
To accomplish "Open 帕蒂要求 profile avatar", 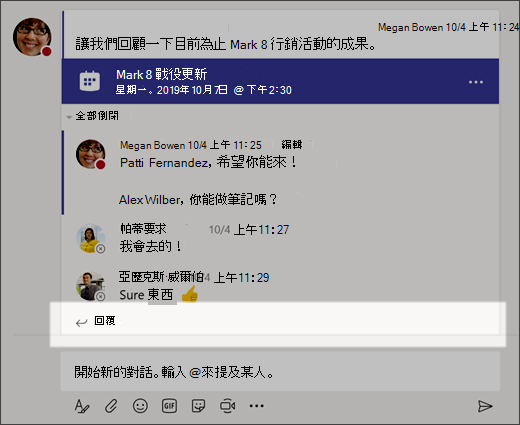I will tap(91, 238).
